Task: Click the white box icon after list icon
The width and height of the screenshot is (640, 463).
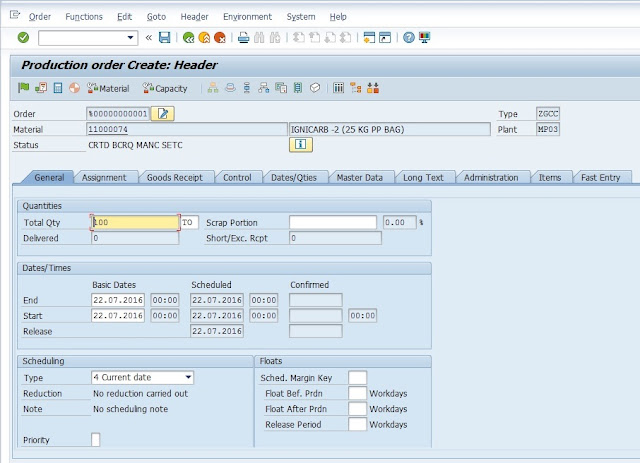Action: (x=315, y=88)
